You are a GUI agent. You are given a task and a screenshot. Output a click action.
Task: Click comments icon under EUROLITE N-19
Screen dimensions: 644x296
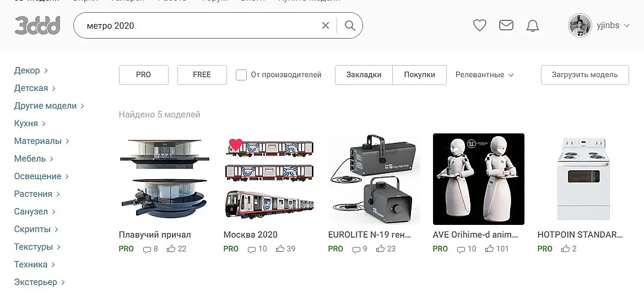coord(356,249)
